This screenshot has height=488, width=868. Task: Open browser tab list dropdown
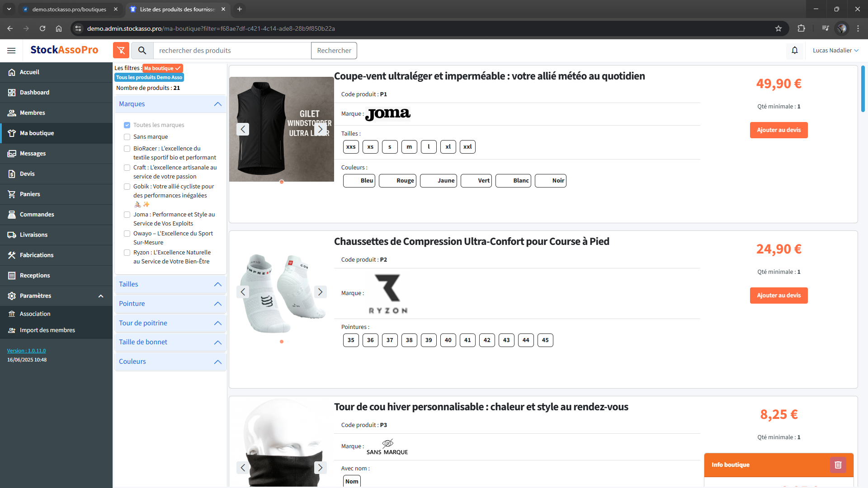(x=9, y=9)
